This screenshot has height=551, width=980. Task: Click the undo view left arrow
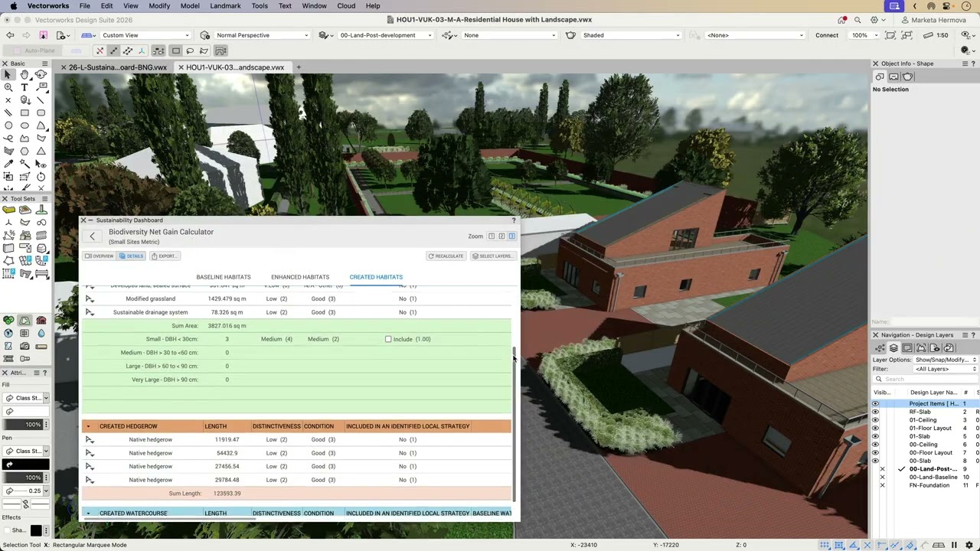click(10, 35)
